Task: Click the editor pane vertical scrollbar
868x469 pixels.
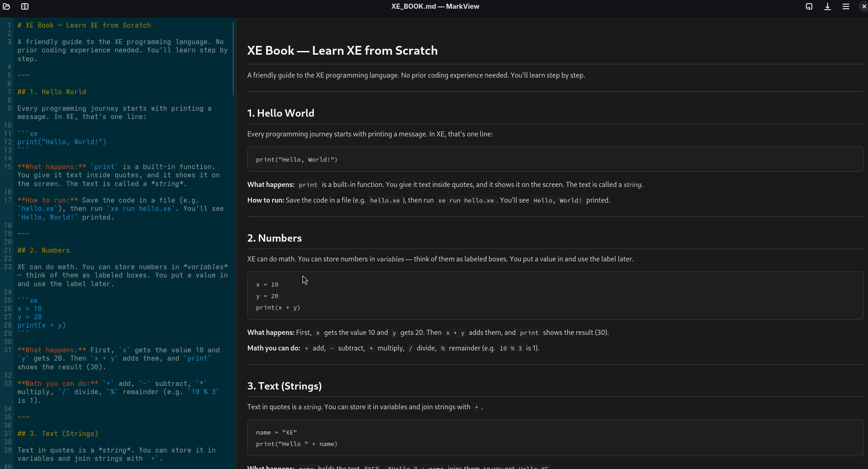Action: 234,59
